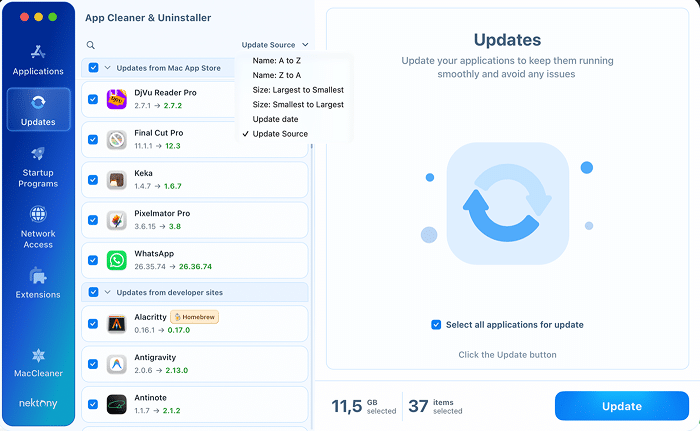Click the Antinote app icon
Screen dimensions: 700x431
(117, 404)
